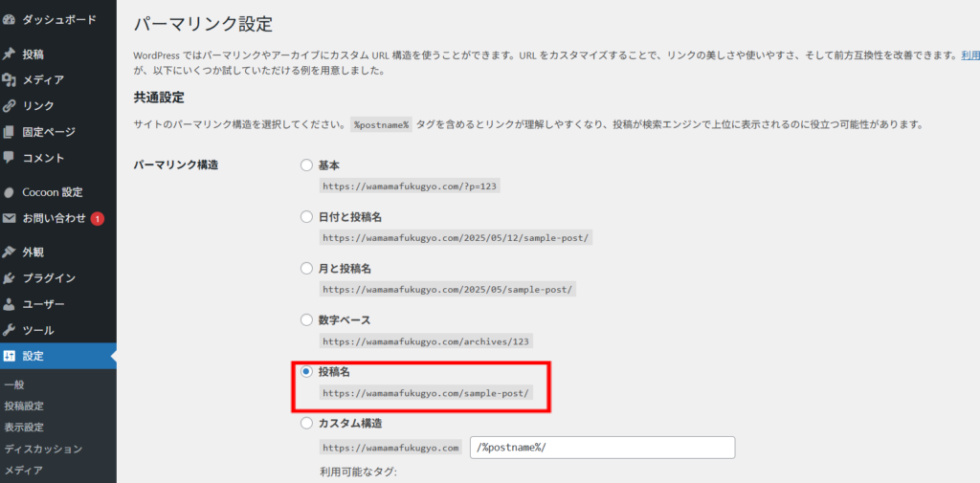Click the envelope icon beside お問い合わせ

coord(8,219)
